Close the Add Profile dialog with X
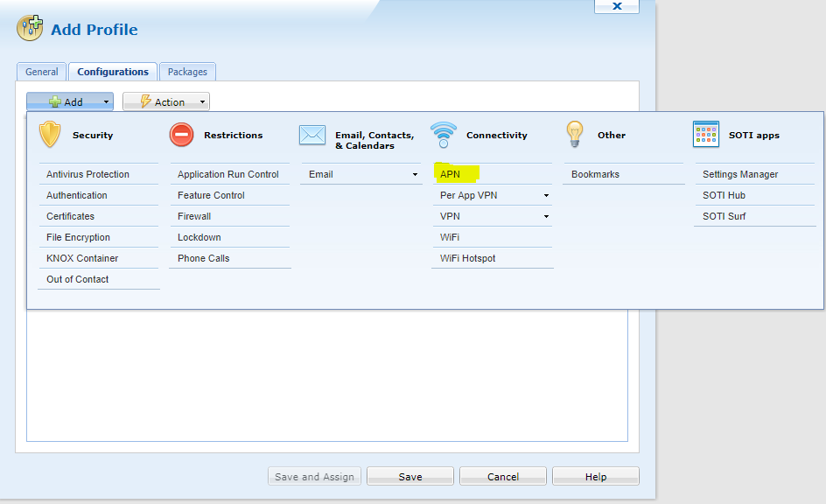 point(617,6)
